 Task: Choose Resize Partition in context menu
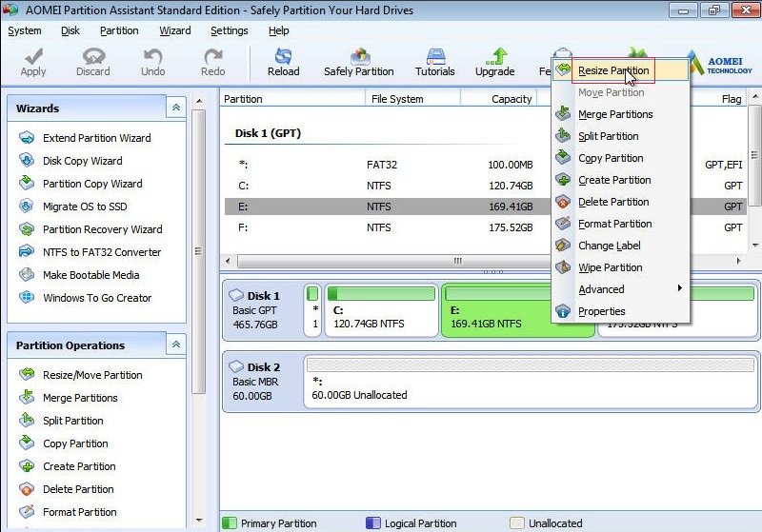pos(621,70)
